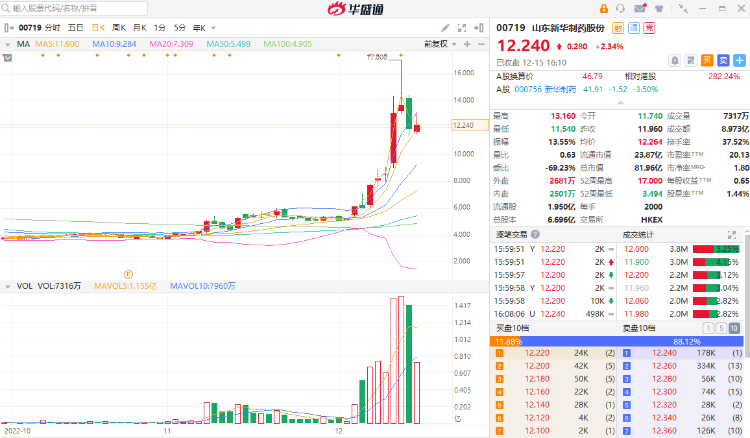Viewport: 750px width, 438px height.
Task: Click the price alert bell icon
Action: (674, 61)
